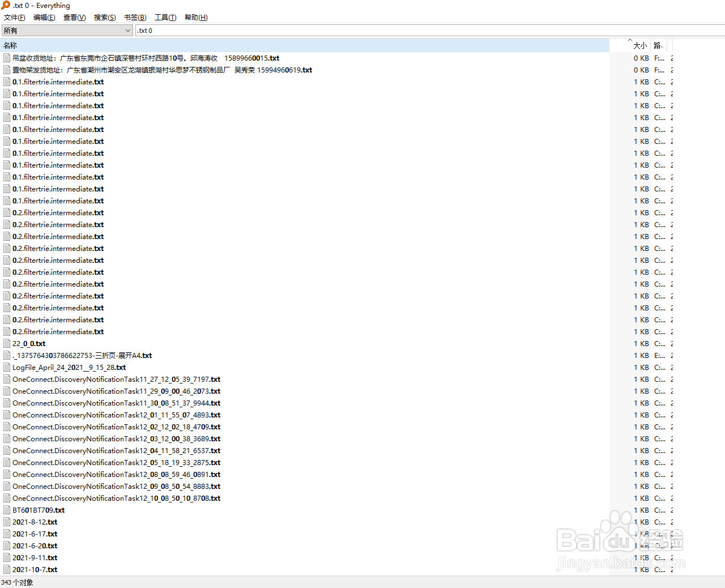Open the 帮助(H) menu

[x=196, y=18]
